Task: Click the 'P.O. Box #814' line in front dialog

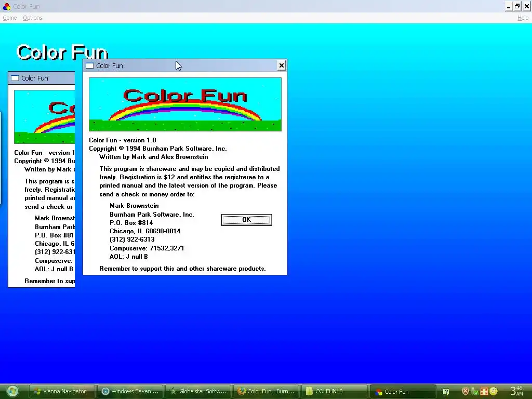Action: pyautogui.click(x=131, y=223)
